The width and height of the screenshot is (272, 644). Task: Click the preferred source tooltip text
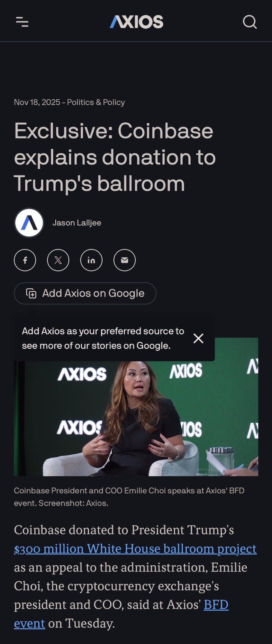(x=103, y=338)
